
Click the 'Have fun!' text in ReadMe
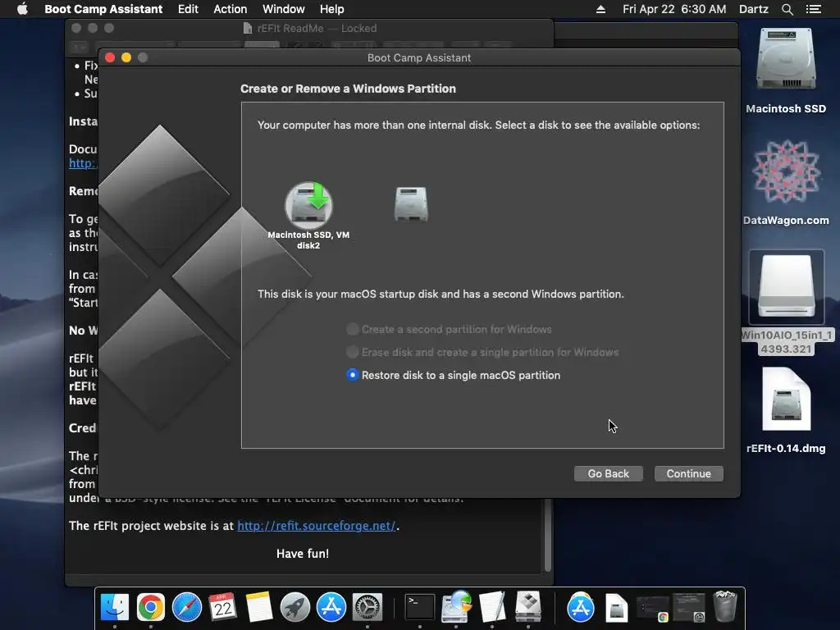tap(303, 554)
